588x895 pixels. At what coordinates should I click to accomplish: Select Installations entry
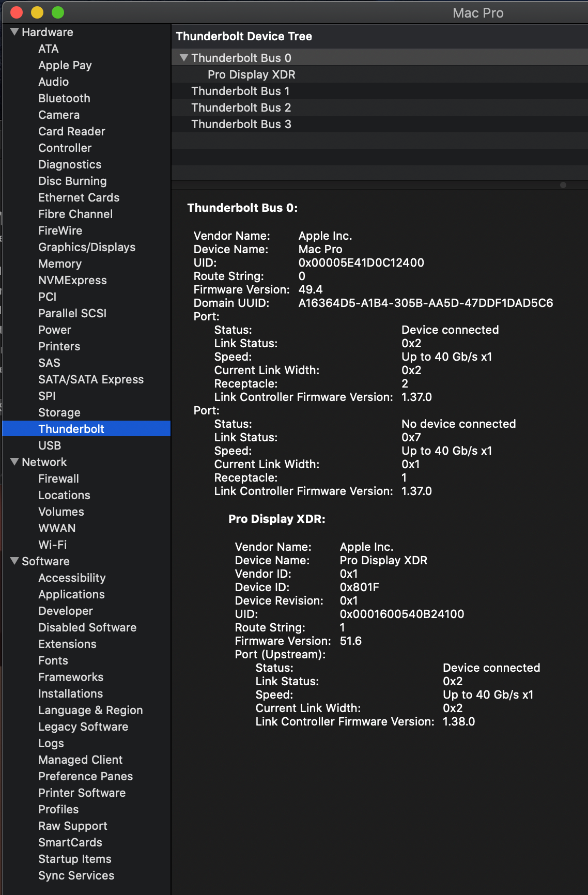[x=70, y=693]
